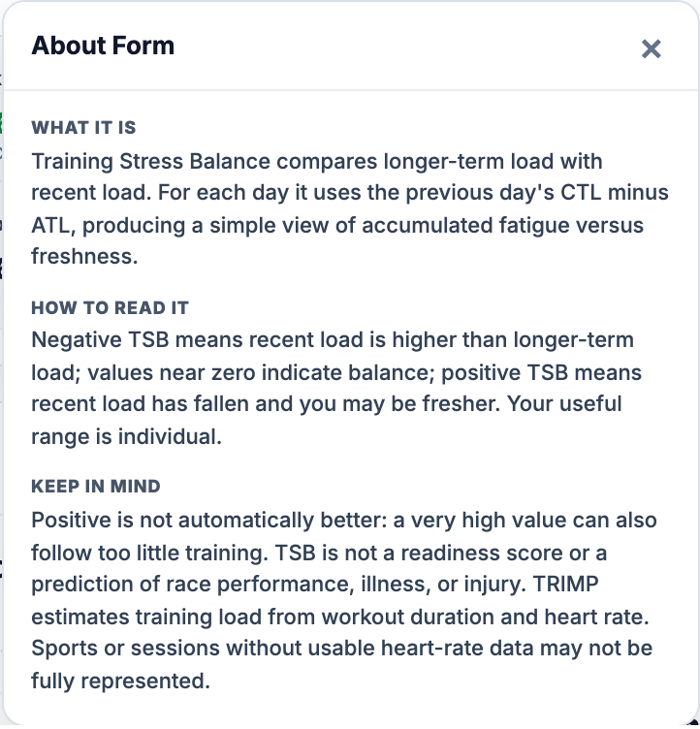Select the WHAT IT IS heading
This screenshot has height=729, width=700.
83,127
